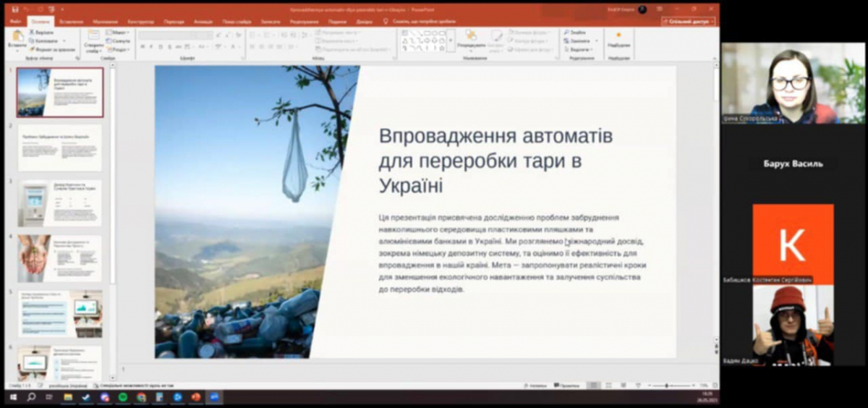This screenshot has height=408, width=868.
Task: Switch to Animations (Анімація) ribbon tab
Action: (203, 22)
